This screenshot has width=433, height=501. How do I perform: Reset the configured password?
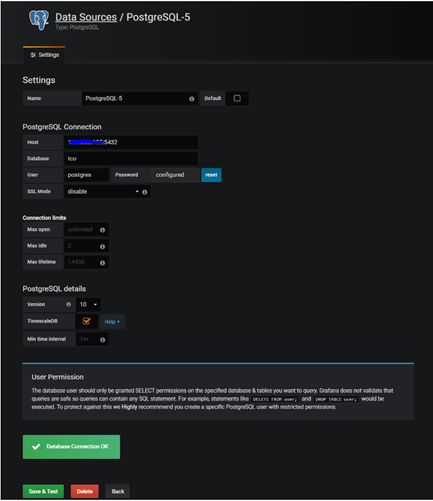click(x=211, y=175)
